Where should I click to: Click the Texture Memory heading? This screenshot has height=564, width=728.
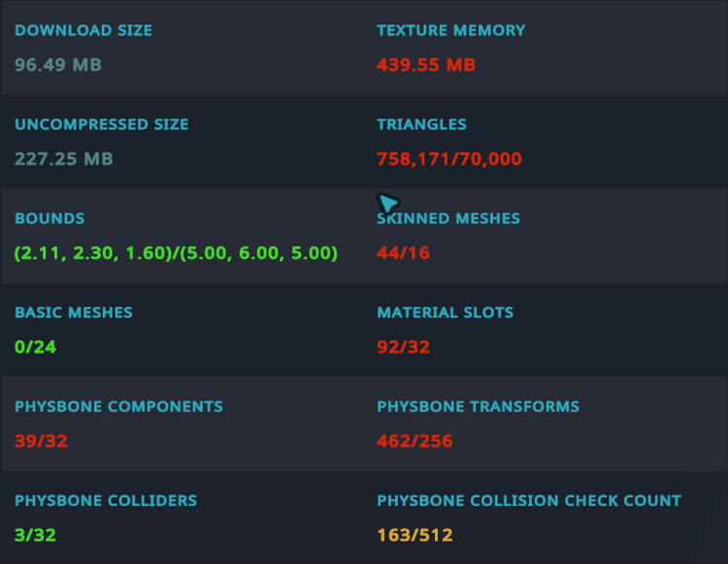coord(450,30)
